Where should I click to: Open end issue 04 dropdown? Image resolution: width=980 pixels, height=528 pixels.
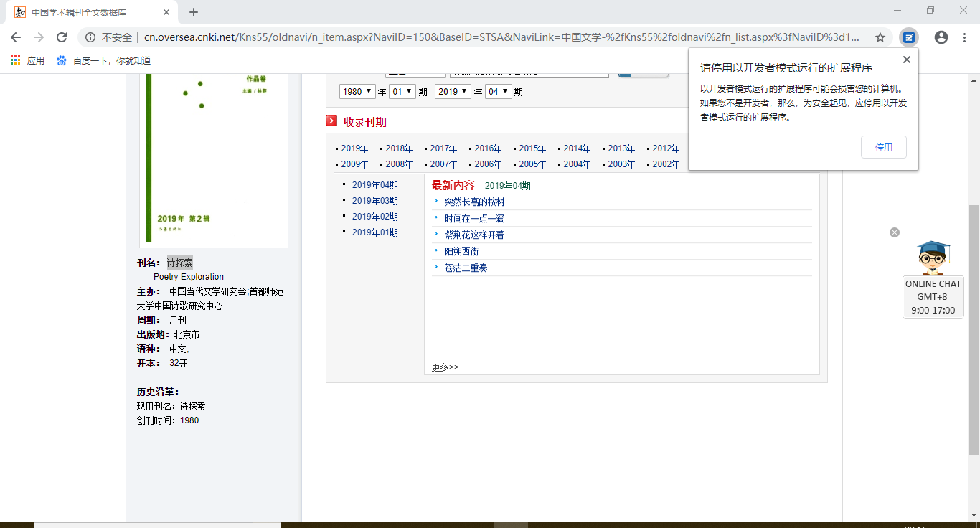coord(498,91)
